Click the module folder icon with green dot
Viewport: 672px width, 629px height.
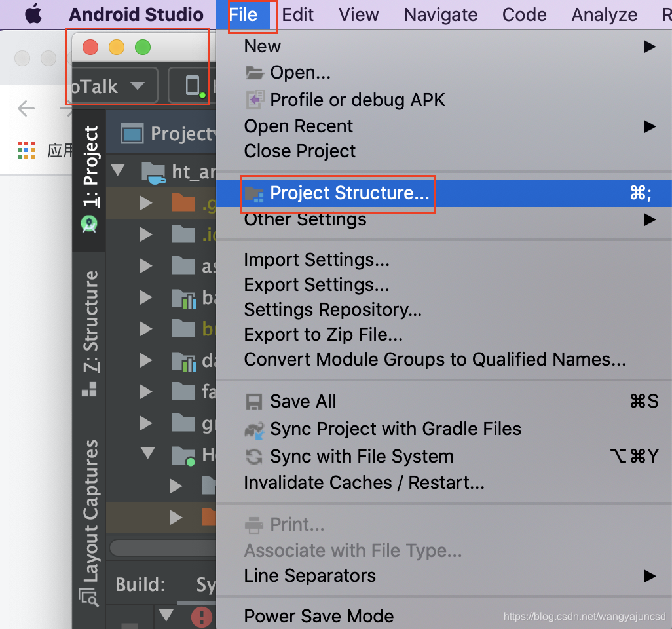pyautogui.click(x=183, y=456)
